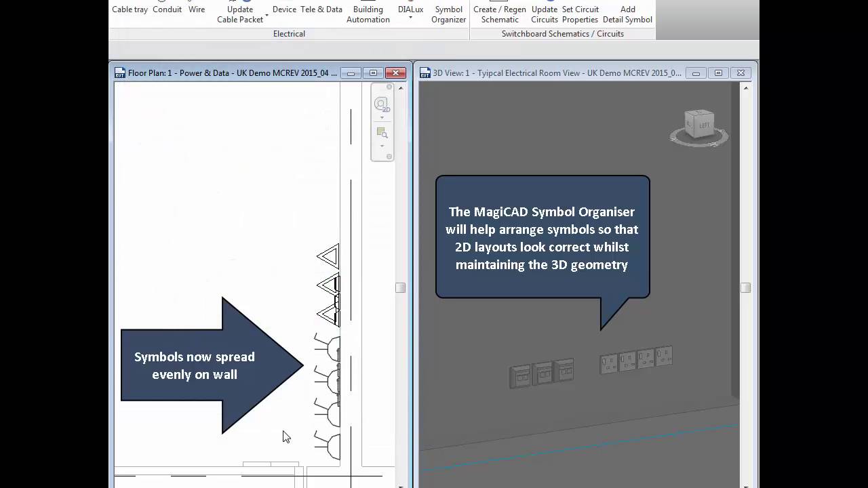Open the Symbol Organizer tool
The image size is (868, 488).
pyautogui.click(x=449, y=14)
